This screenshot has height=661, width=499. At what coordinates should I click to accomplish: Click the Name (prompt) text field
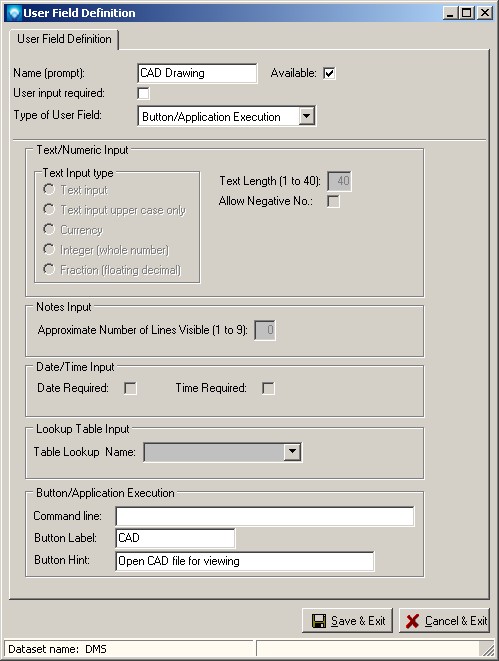pyautogui.click(x=197, y=73)
